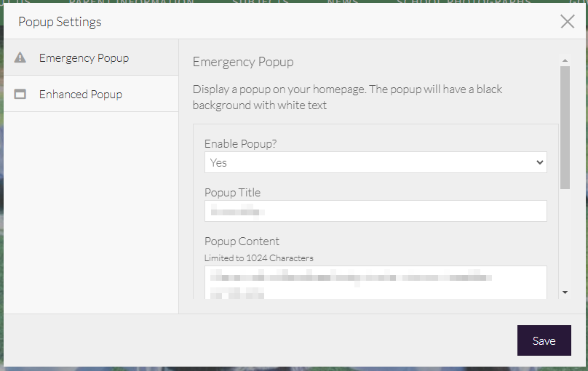Screen dimensions: 588x371
Task: Click the SUBJECTS menu item behind the dialog
Action: [x=261, y=2]
